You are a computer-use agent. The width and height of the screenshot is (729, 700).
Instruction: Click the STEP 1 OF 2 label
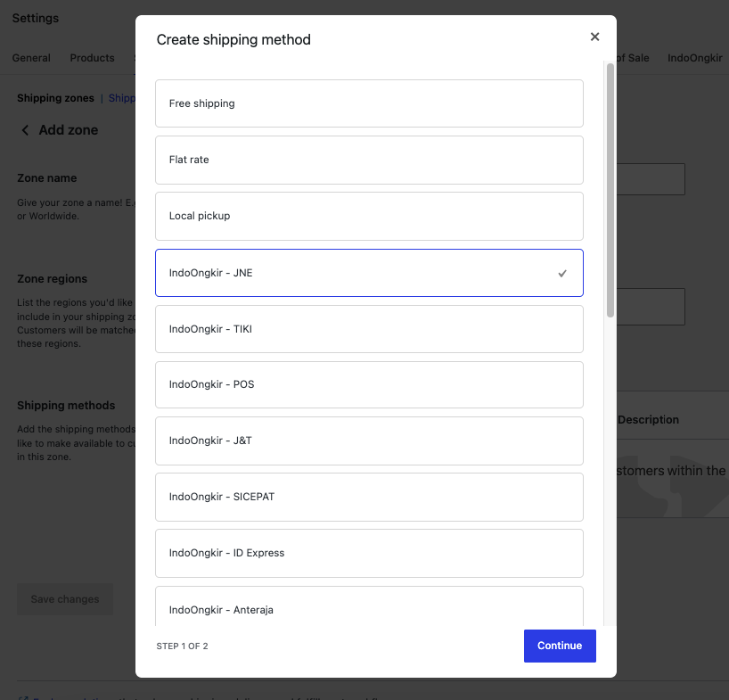[182, 646]
